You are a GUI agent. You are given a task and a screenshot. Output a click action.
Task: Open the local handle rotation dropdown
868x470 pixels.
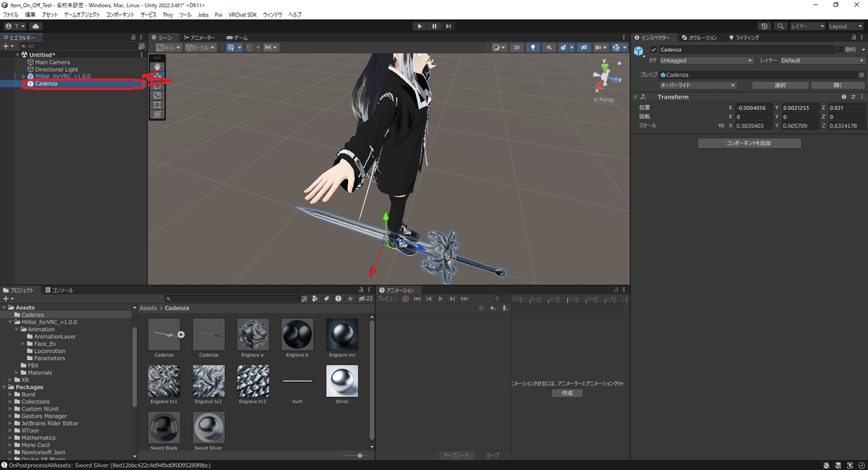tap(200, 48)
